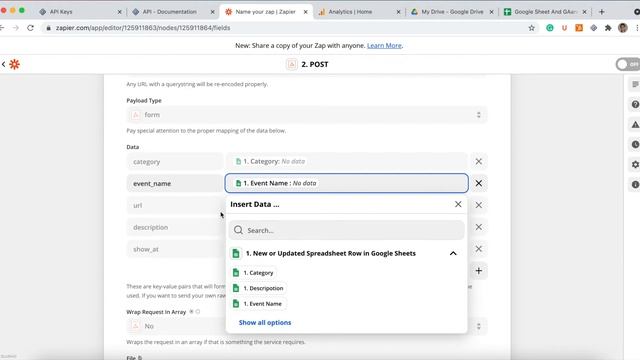Viewport: 640px width, 360px height.
Task: Remove the category data row
Action: (x=478, y=161)
